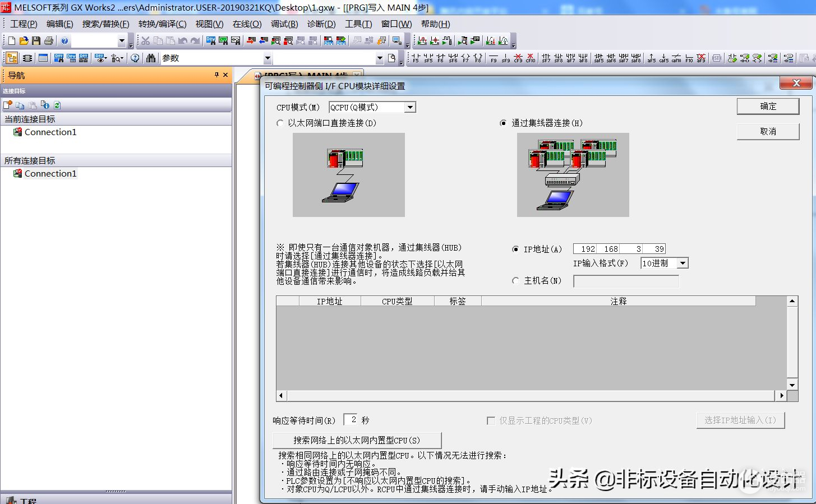The image size is (816, 504).
Task: Click the CPU list horizontal scrollbar right arrow
Action: (x=781, y=396)
